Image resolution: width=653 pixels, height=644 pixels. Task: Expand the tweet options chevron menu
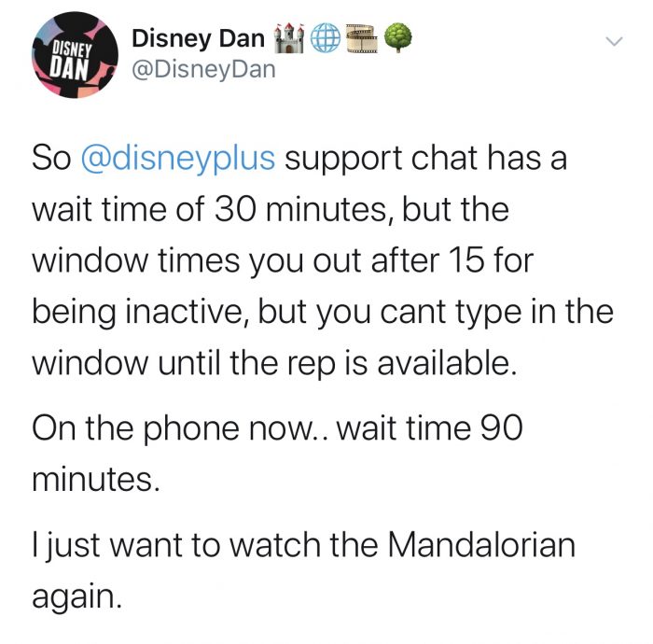pos(614,41)
